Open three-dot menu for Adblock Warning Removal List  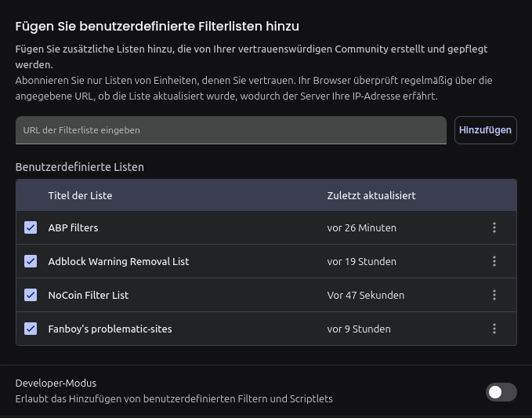(494, 261)
